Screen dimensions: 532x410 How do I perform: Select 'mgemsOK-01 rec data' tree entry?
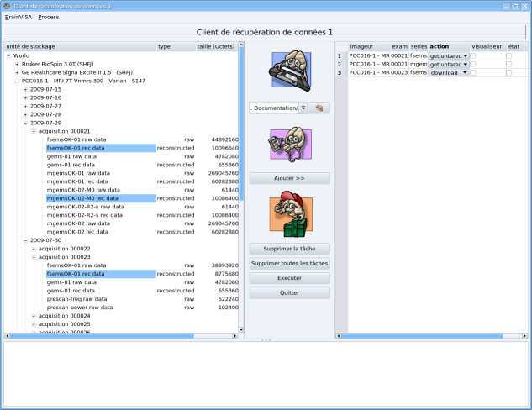coord(77,181)
